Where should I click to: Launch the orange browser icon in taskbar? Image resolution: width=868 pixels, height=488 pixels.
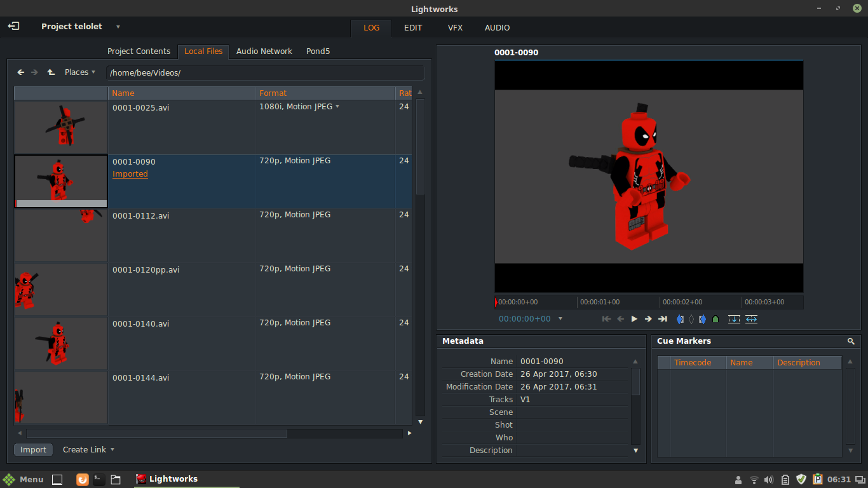82,480
